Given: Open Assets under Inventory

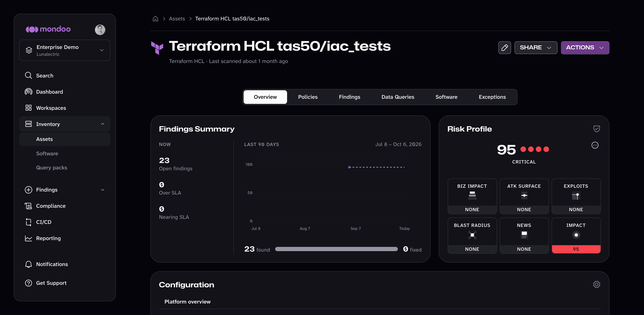Looking at the screenshot, I should tap(65, 139).
